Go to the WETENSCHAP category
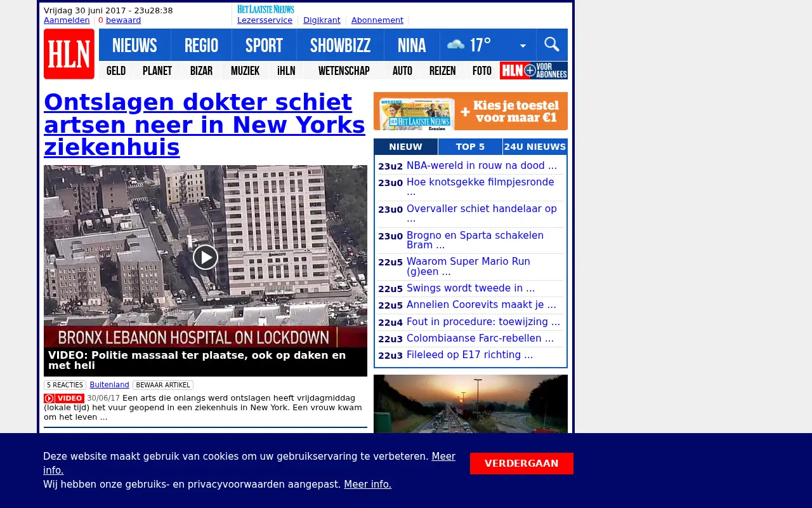This screenshot has height=508, width=812. tap(344, 70)
